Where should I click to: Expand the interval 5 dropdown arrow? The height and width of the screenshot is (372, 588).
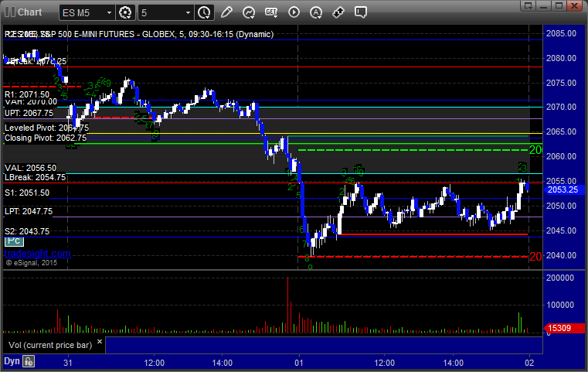[189, 13]
